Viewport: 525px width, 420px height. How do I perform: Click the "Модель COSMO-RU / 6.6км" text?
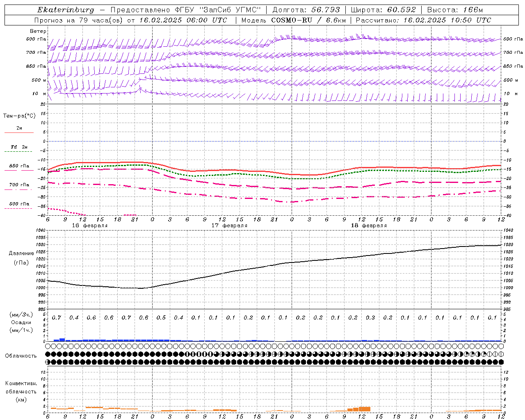tap(293, 20)
